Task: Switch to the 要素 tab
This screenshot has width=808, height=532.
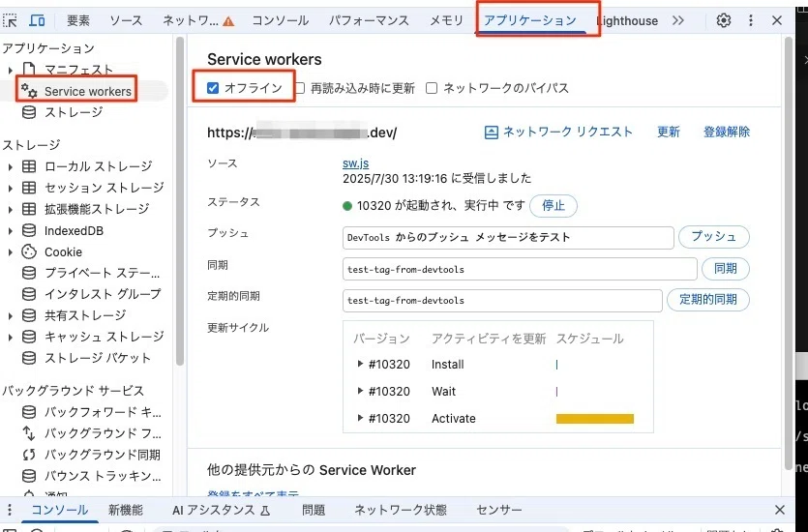Action: tap(78, 20)
